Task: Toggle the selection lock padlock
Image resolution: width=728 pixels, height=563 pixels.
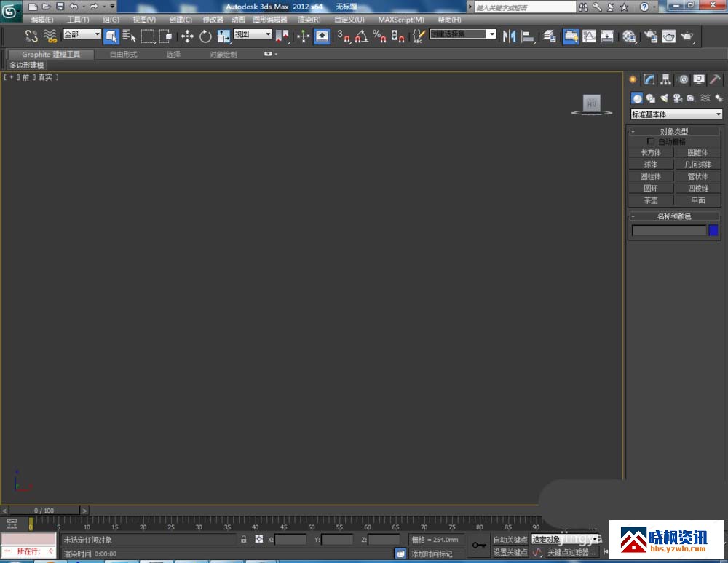Action: 244,539
